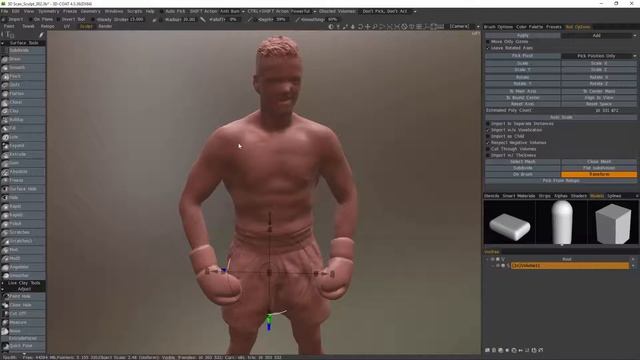Enable Import to Separate Instances
The image size is (640, 360).
click(488, 124)
